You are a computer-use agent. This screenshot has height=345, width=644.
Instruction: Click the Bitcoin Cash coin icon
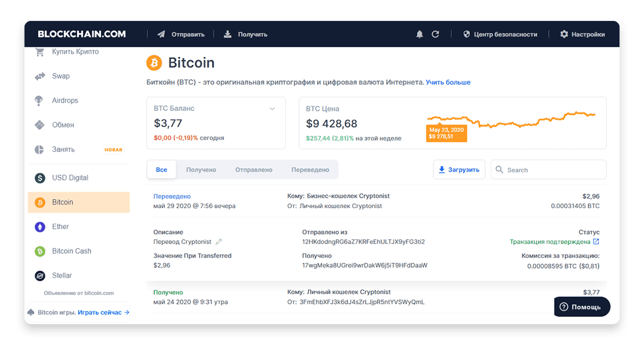pos(40,251)
